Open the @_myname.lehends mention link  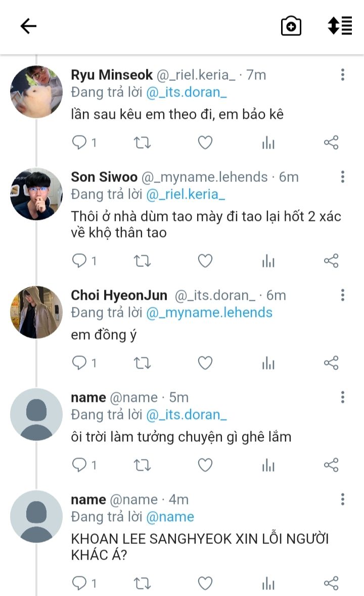(x=209, y=312)
